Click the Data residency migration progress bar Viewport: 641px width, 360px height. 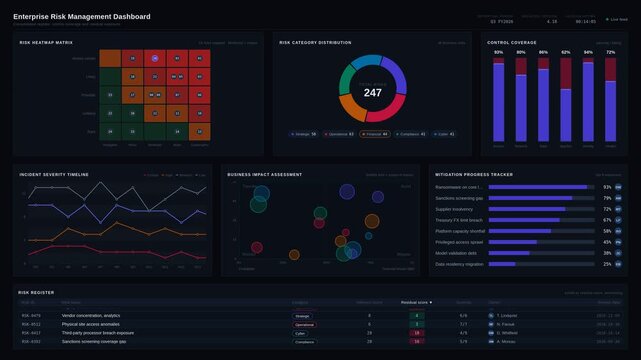coord(541,264)
